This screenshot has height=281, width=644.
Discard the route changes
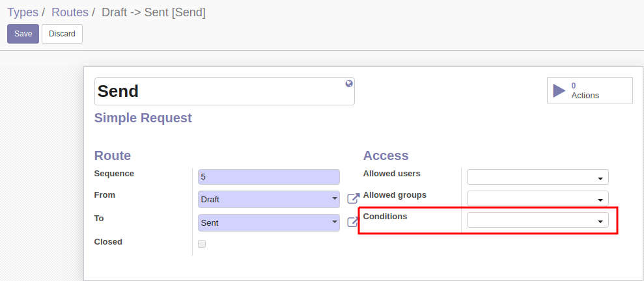tap(62, 34)
